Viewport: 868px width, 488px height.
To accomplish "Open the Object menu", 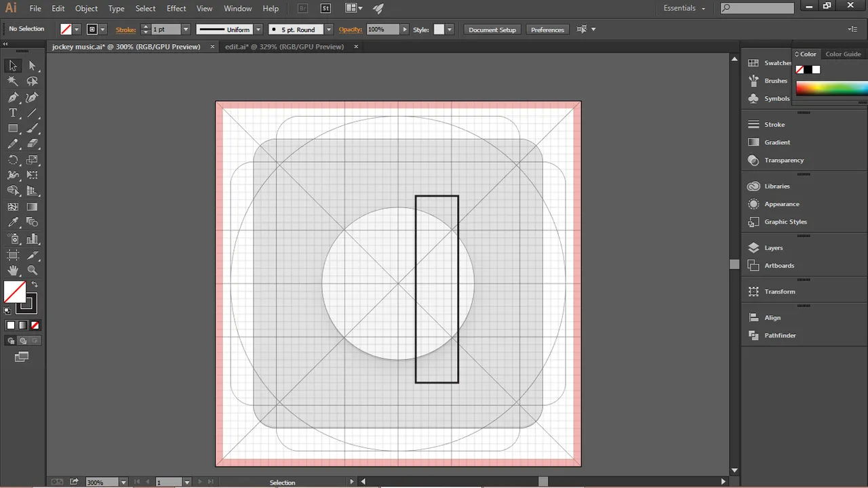I will pos(86,8).
